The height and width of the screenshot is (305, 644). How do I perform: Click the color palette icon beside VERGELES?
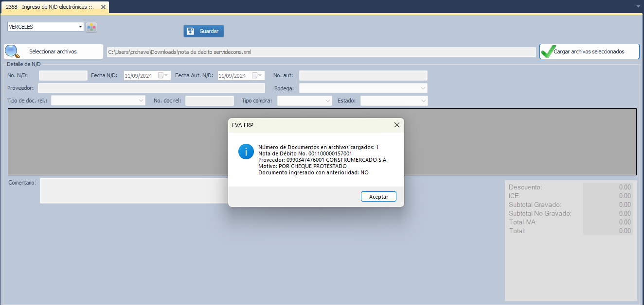91,27
